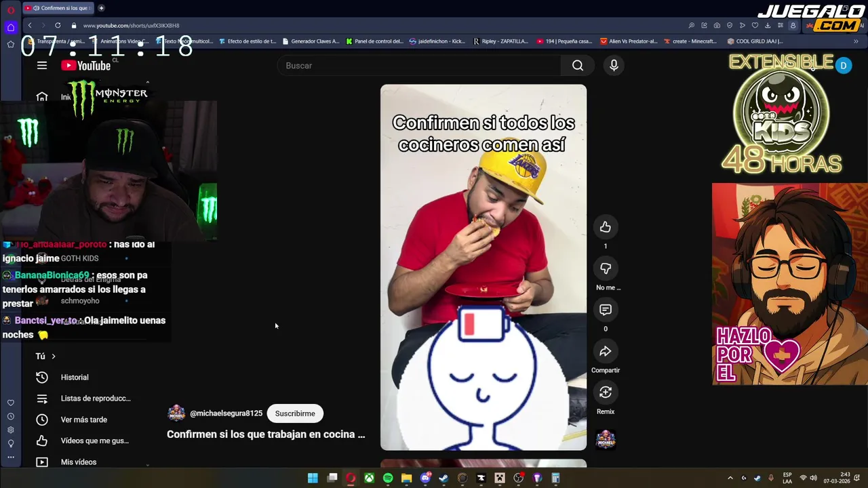Click the Compartir share arrow icon
The height and width of the screenshot is (488, 868).
606,351
